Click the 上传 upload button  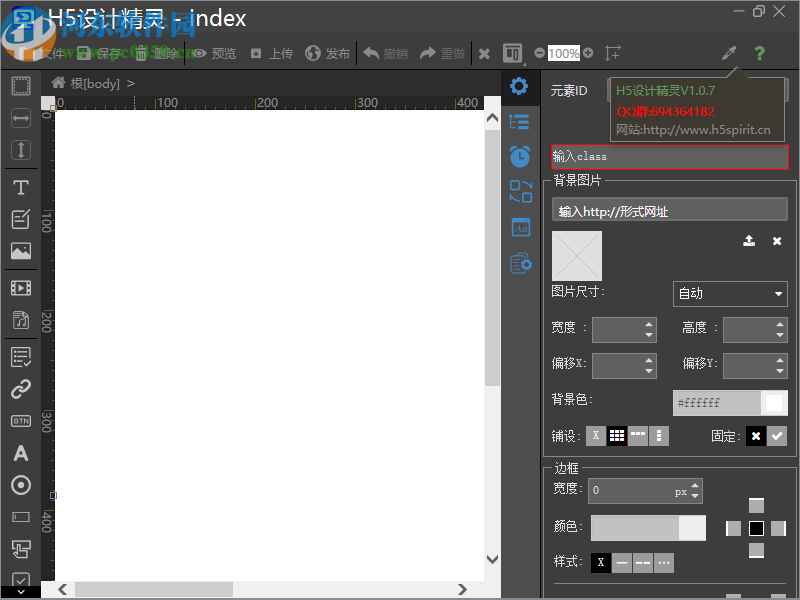coord(271,53)
